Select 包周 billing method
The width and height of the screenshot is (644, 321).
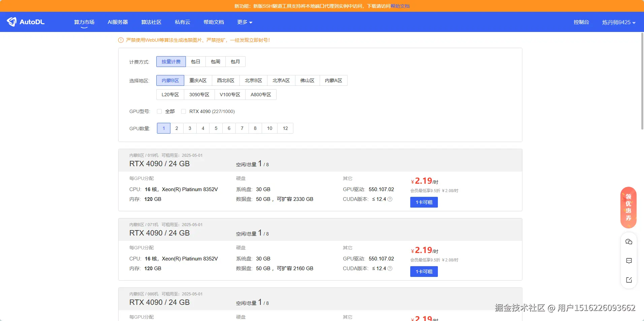tap(216, 62)
